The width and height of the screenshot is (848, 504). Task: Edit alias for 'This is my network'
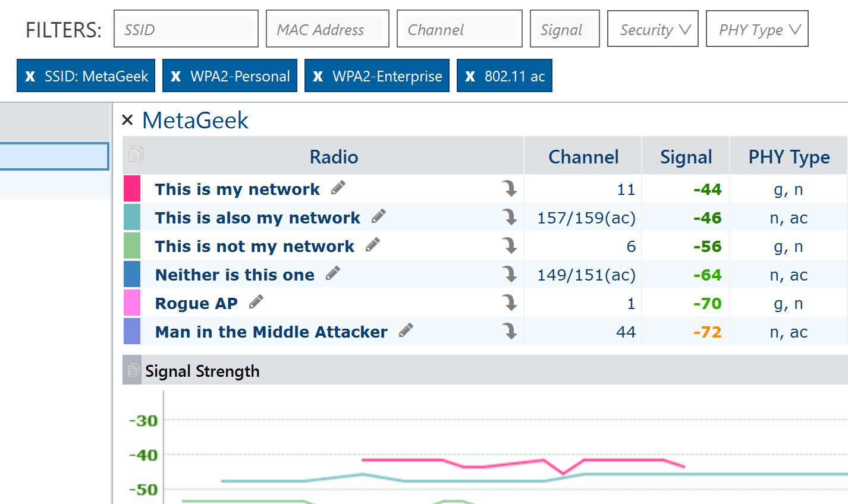point(338,188)
